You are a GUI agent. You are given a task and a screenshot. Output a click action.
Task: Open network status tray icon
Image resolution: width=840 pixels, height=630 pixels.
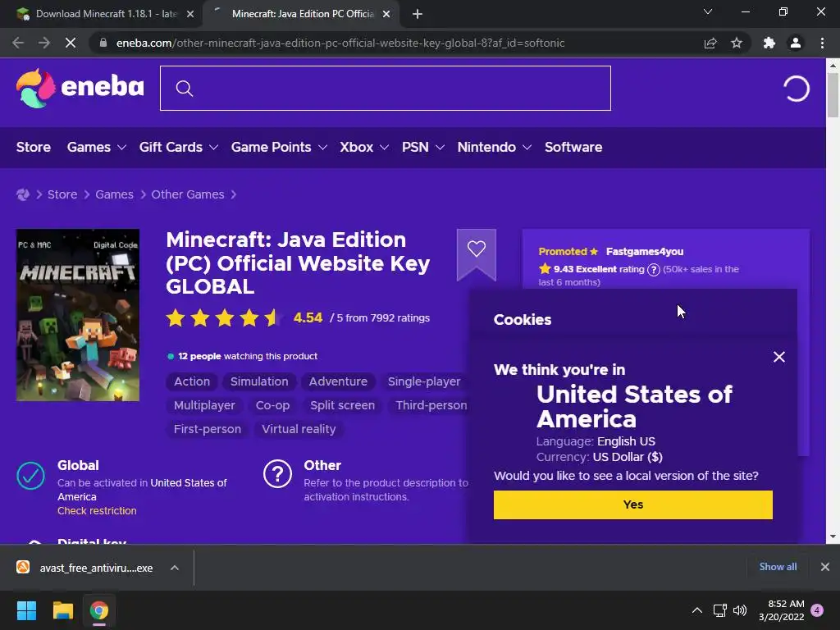click(x=720, y=610)
